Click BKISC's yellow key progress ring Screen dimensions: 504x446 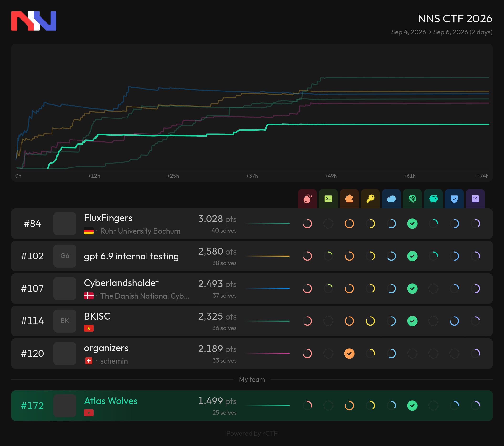pyautogui.click(x=370, y=321)
